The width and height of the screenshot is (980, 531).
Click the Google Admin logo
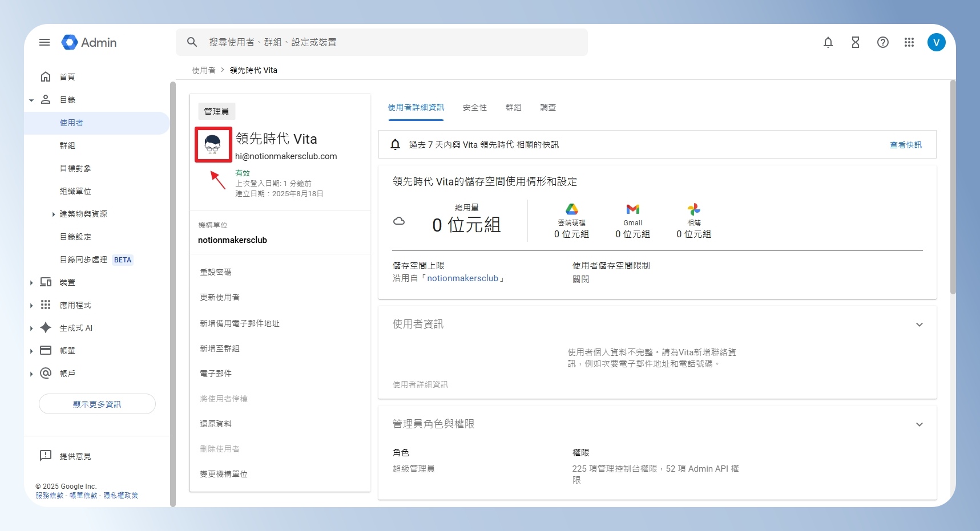(x=89, y=42)
